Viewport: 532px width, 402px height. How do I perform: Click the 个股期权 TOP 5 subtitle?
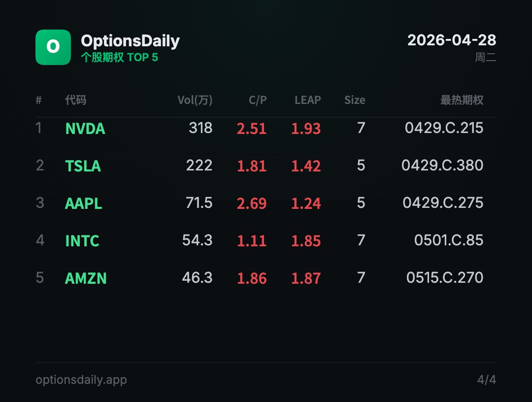[119, 57]
